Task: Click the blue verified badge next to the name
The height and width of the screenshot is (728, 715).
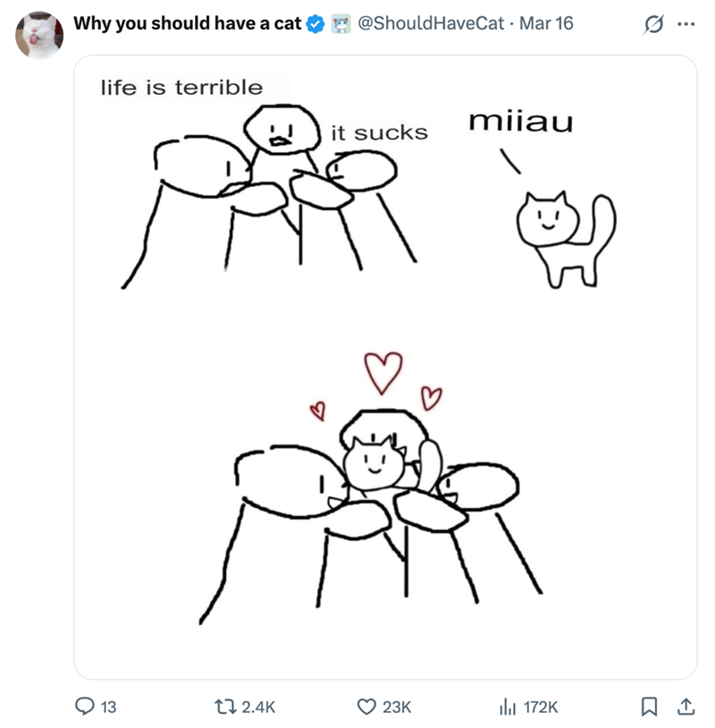Action: (316, 24)
